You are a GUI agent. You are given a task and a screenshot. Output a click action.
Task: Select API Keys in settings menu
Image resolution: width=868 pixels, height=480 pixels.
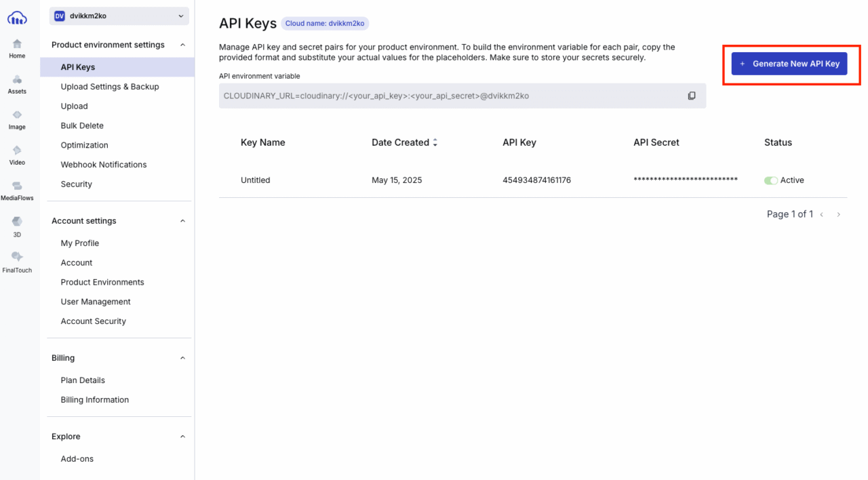coord(117,67)
